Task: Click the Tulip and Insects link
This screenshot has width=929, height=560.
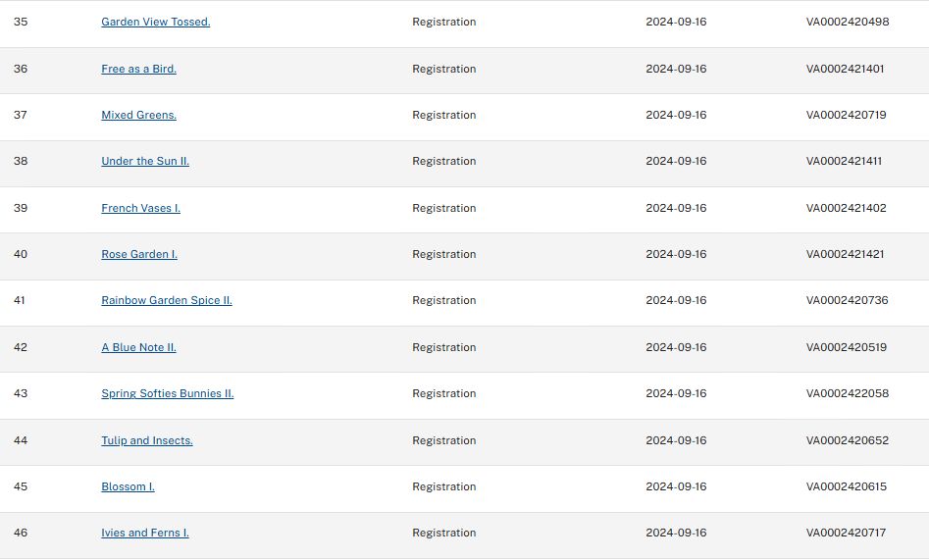Action: pos(147,440)
